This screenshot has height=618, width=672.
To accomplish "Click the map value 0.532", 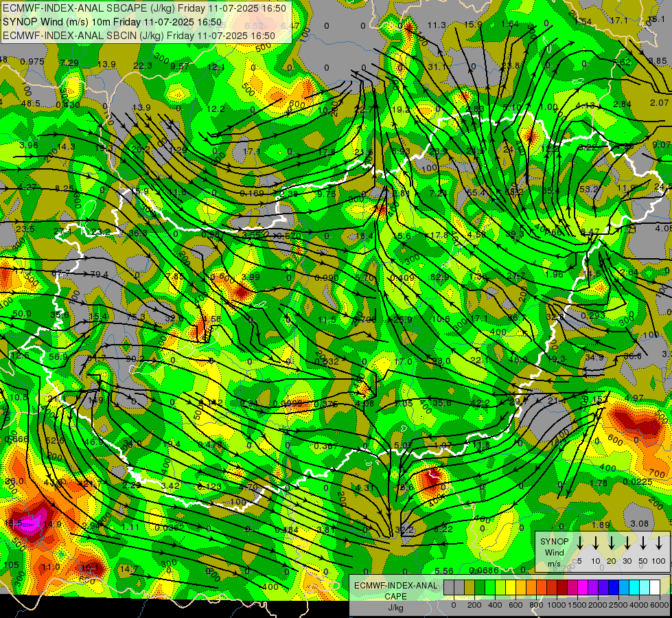I will [x=327, y=362].
